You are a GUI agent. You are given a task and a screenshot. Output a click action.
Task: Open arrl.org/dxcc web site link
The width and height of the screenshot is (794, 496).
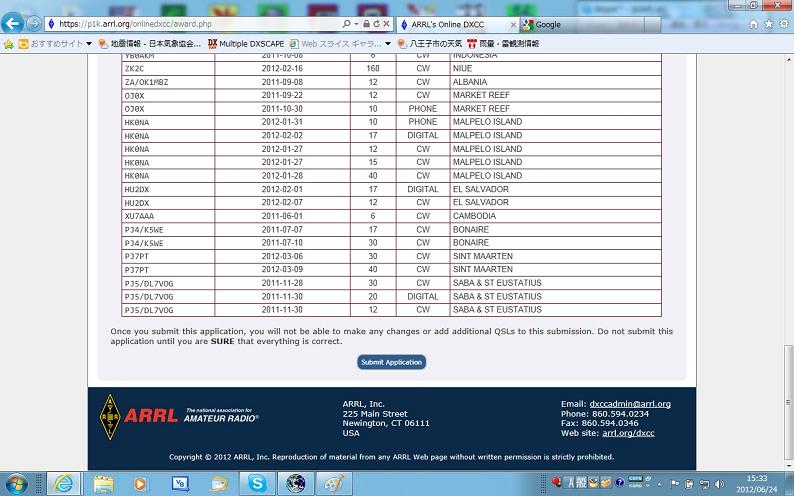pyautogui.click(x=628, y=433)
